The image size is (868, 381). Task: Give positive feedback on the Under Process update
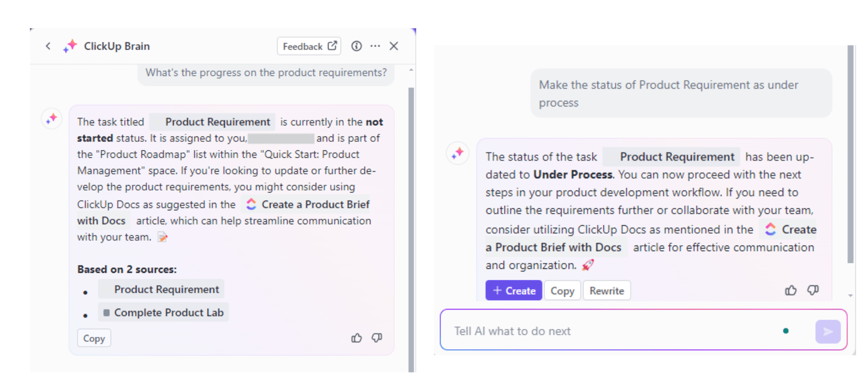coord(791,290)
